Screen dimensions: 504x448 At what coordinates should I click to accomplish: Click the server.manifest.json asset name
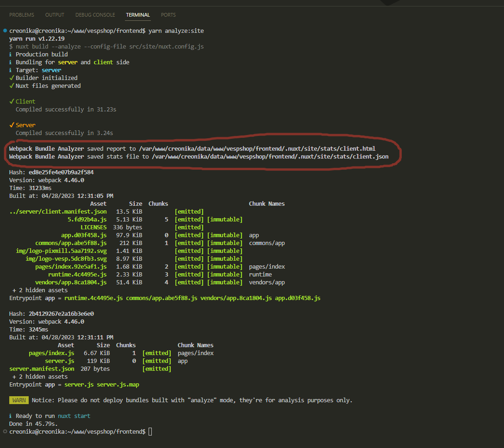tap(42, 369)
